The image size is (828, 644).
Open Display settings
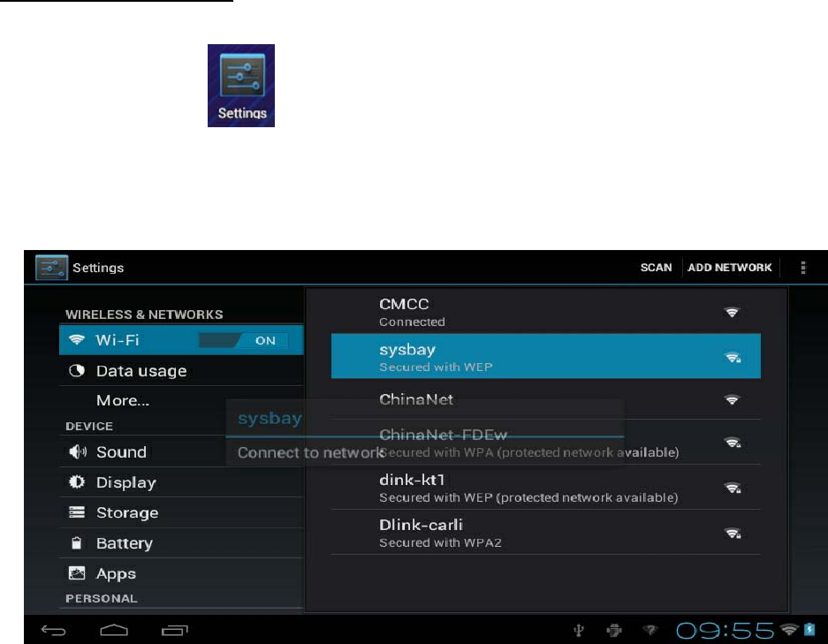tap(181, 482)
